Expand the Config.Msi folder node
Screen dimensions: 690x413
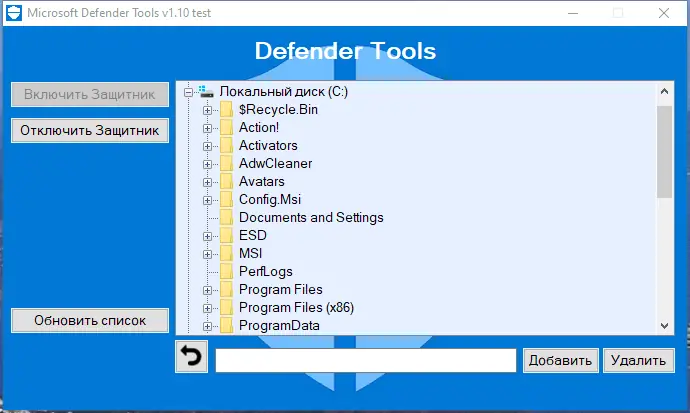pos(207,201)
